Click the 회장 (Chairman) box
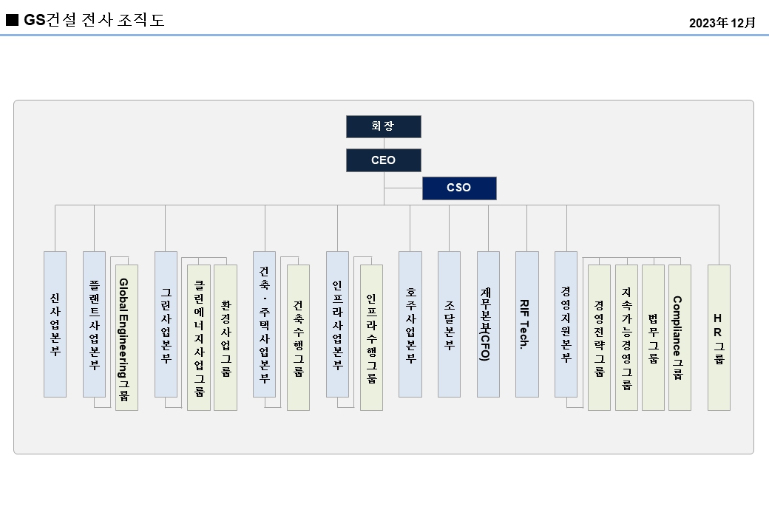Viewport: 769px width, 532px height. tap(384, 126)
